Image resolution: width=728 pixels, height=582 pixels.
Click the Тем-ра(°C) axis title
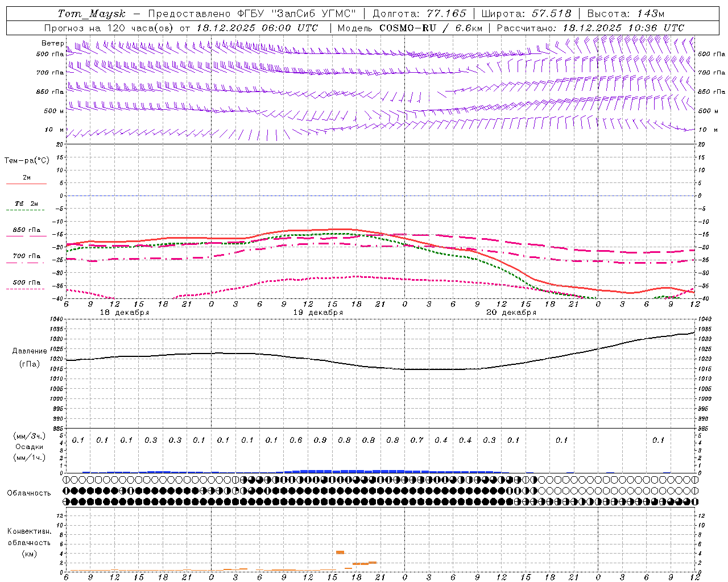click(x=27, y=161)
